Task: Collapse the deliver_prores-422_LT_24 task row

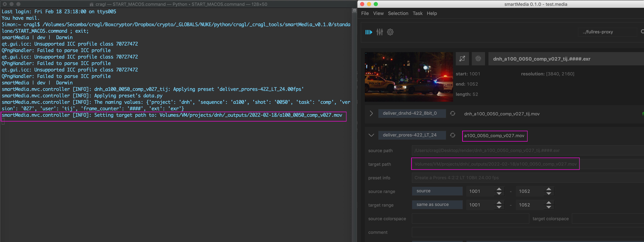Action: tap(371, 135)
